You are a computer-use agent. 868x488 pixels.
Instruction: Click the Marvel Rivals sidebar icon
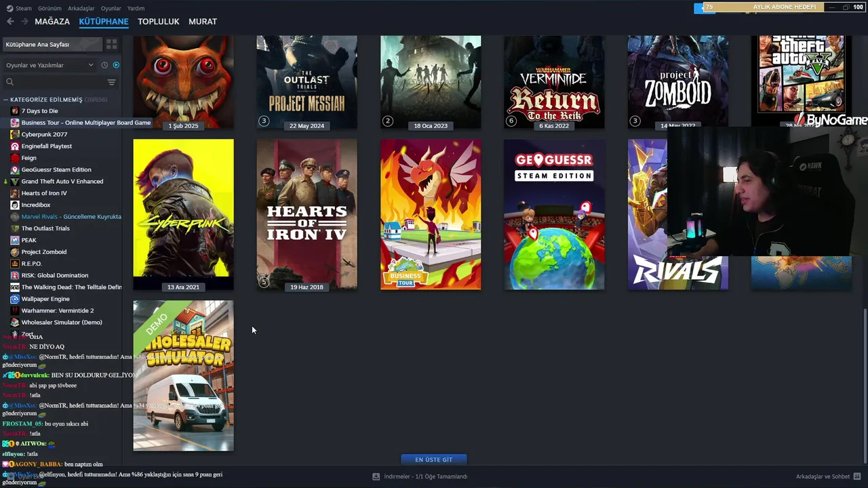(x=15, y=217)
